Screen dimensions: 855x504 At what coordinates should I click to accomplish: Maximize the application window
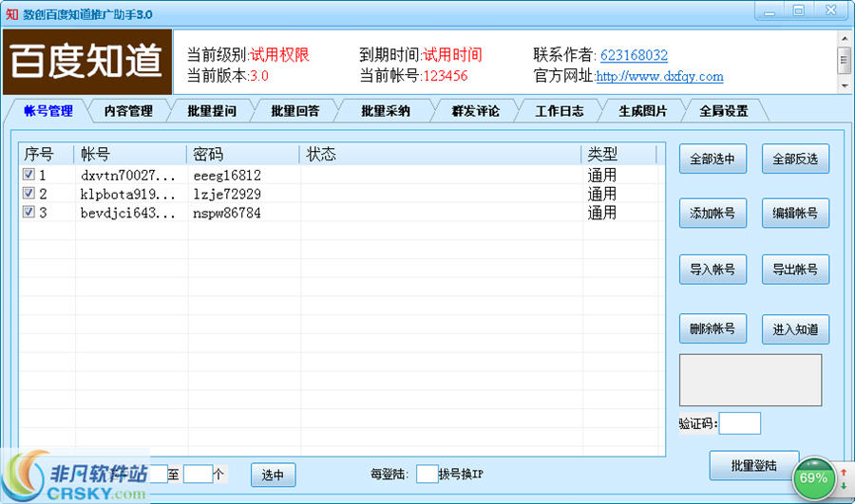pyautogui.click(x=798, y=10)
